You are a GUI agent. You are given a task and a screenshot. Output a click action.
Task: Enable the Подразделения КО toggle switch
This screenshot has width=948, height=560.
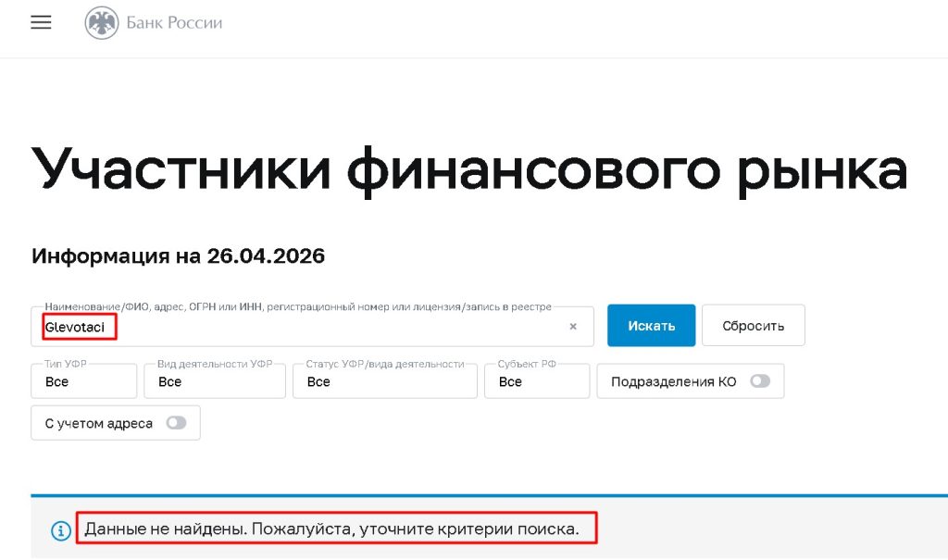760,381
